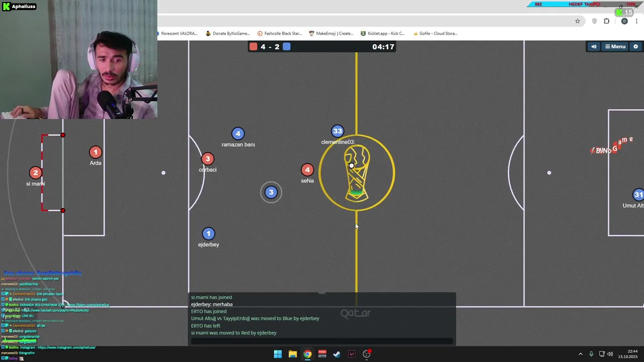Open Chrome's three-dot menu

tap(637, 21)
